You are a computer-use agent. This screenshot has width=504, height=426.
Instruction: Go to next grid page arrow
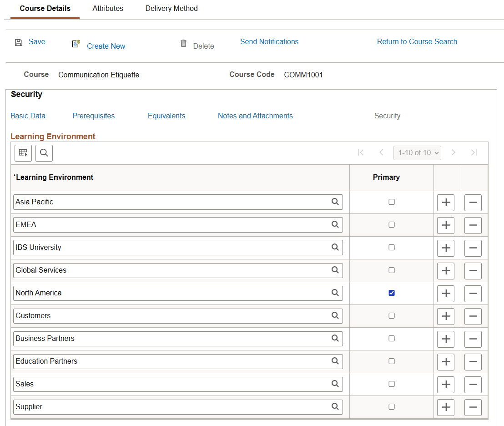[x=453, y=152]
